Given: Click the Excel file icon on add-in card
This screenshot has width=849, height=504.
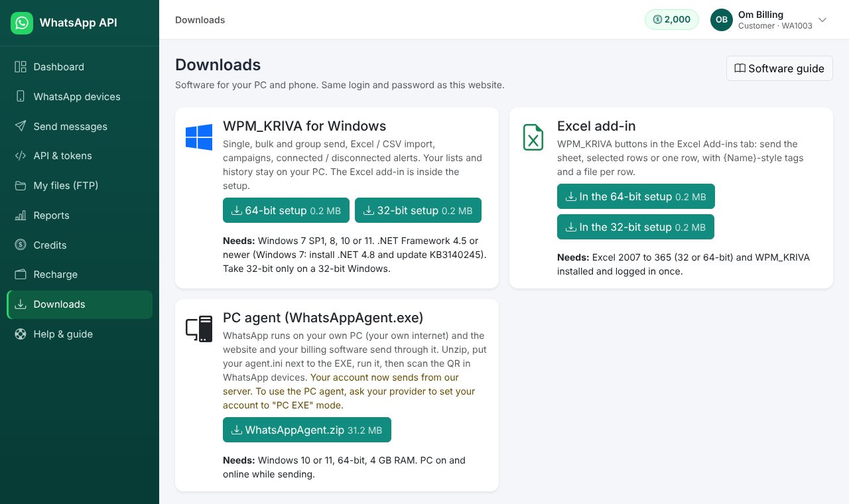Looking at the screenshot, I should click(533, 137).
